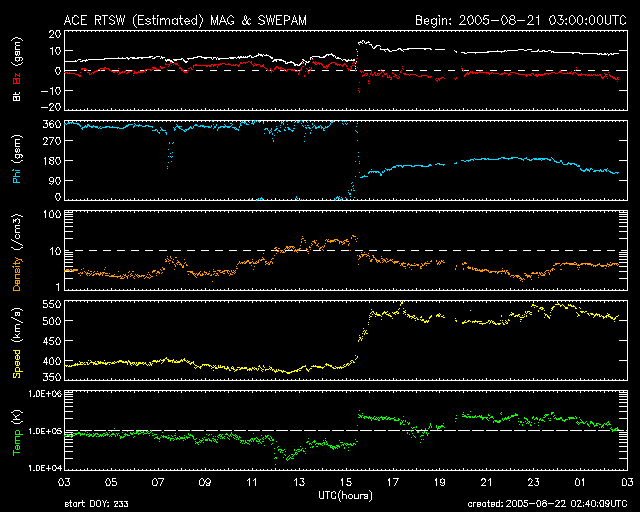
Task: Click the 05 hour label on the time axis
Action: pyautogui.click(x=111, y=482)
